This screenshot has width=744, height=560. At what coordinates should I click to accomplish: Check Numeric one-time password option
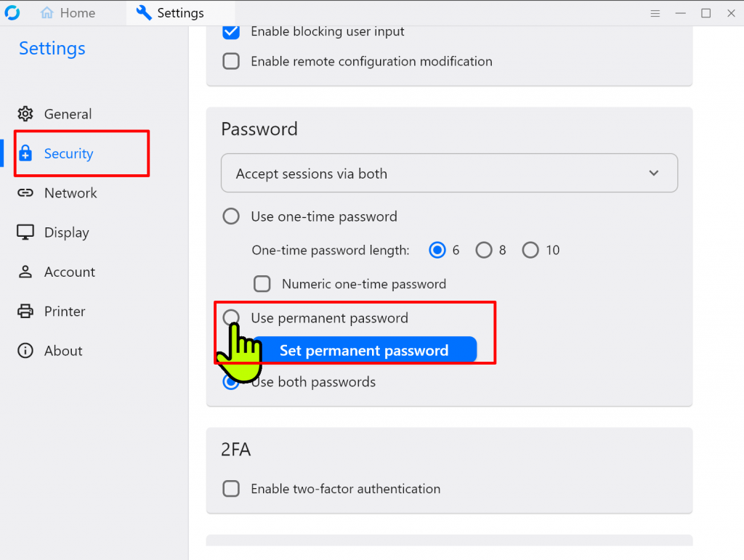(x=262, y=284)
